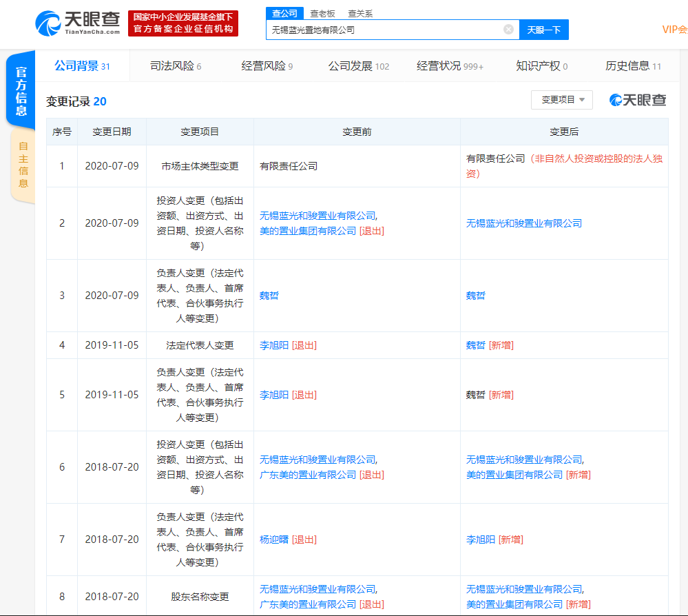Viewport: 688px width, 616px height.
Task: Open the 变更项目 filter dropdown
Action: coord(561,99)
